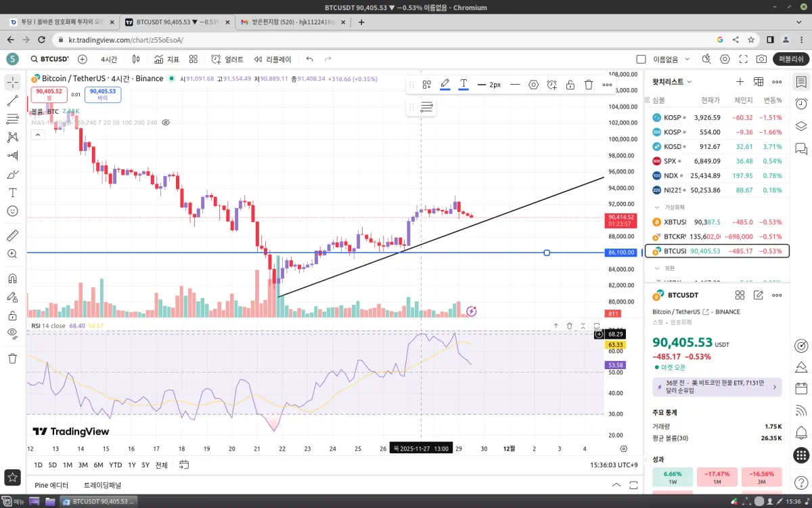The image size is (812, 508).
Task: Delete the selected drawing with the trash icon
Action: [589, 85]
